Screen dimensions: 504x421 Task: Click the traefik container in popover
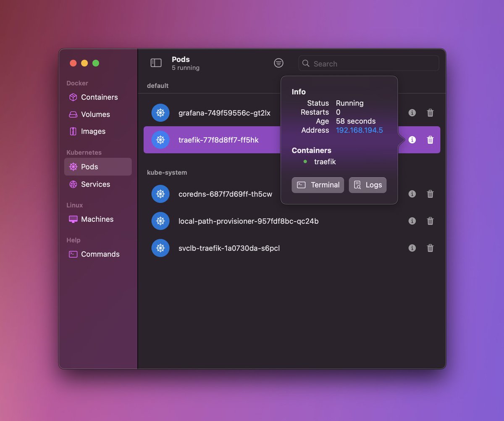[325, 162]
